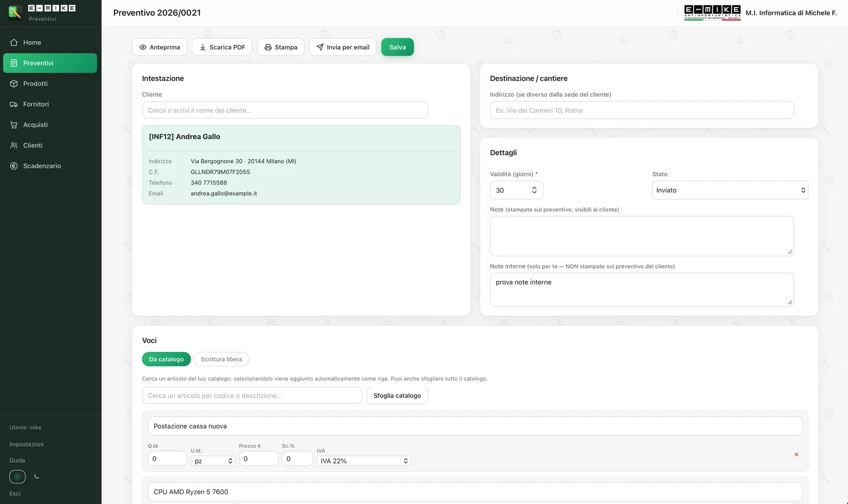Click the printer icon on Stampa button

tap(268, 47)
